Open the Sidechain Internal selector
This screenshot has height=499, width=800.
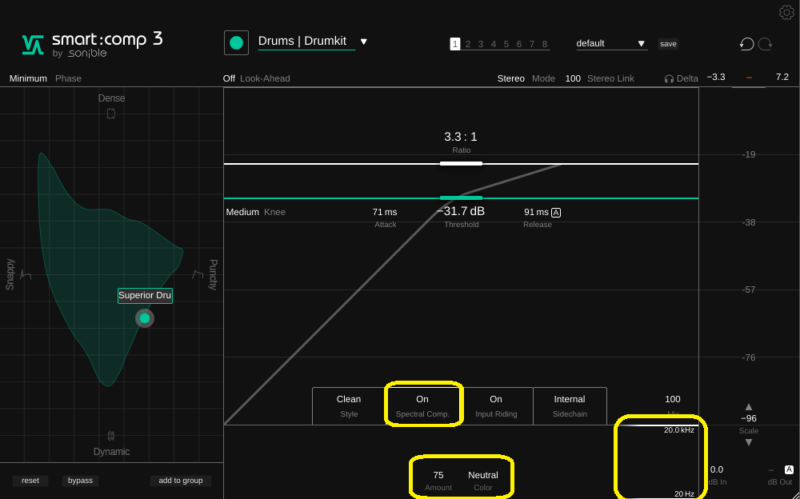[569, 405]
